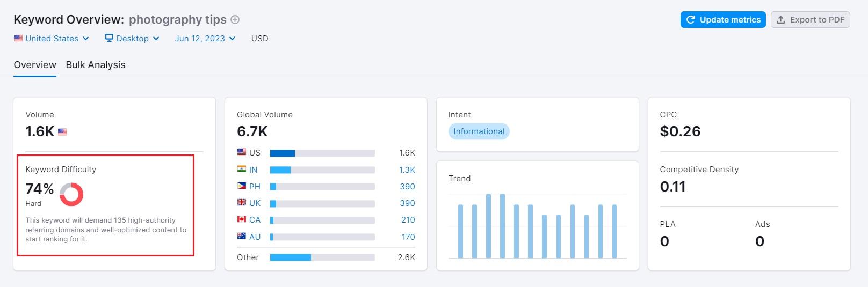Viewport: 868px width, 287px height.
Task: Click the Australia flag in Global Volume
Action: click(242, 237)
